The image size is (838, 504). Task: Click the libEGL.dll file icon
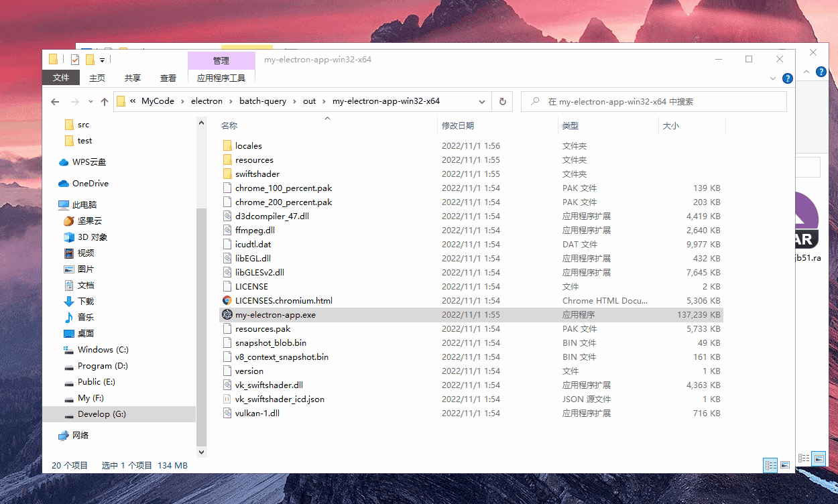coord(227,258)
